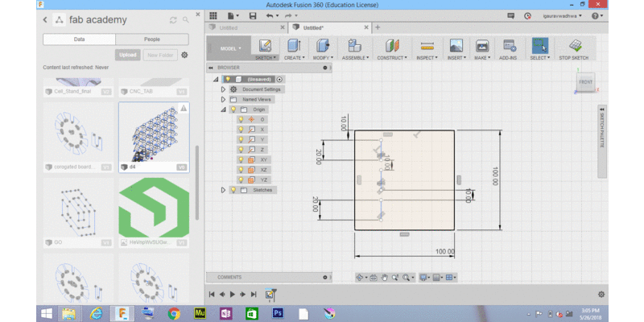The height and width of the screenshot is (322, 644).
Task: Click the Fit zoom magnifier icon
Action: (407, 278)
